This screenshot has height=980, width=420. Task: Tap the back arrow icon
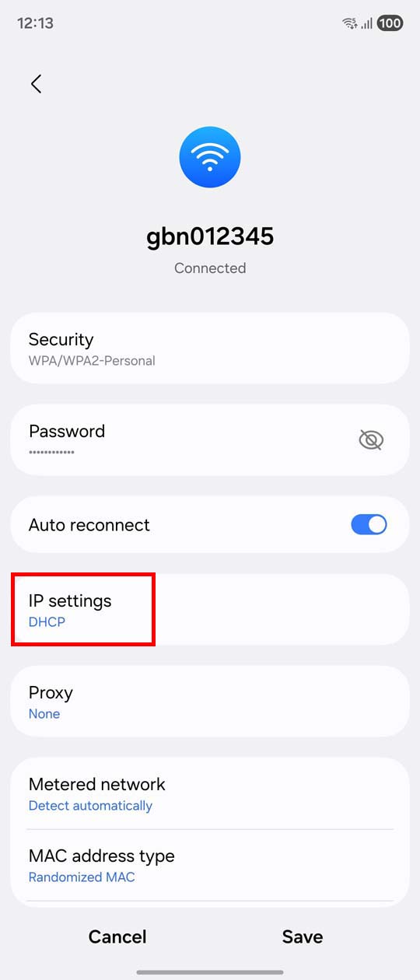(x=36, y=84)
